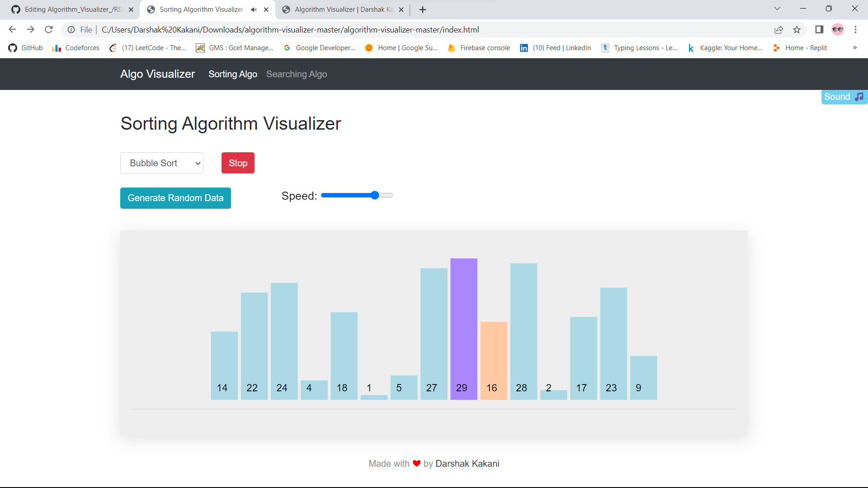Toggle the browser side panel

819,29
